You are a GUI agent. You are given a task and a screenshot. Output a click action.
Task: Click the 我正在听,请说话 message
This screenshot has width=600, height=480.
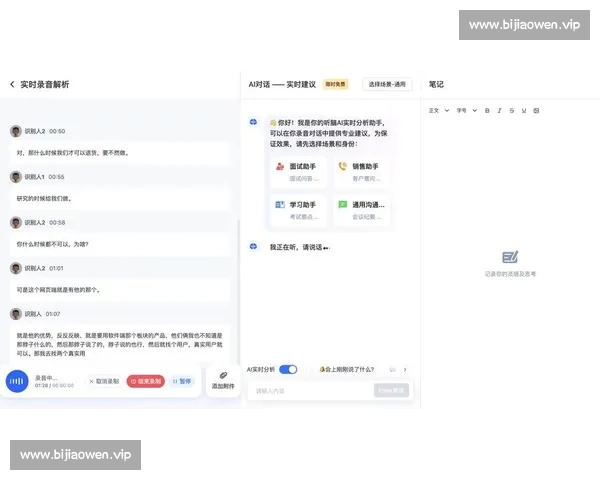[x=300, y=247]
